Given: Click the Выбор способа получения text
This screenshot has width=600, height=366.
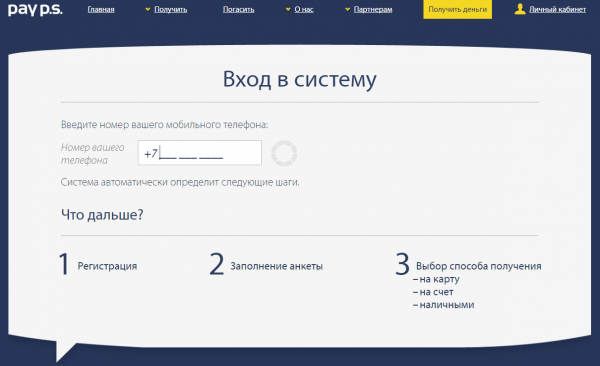Looking at the screenshot, I should click(x=479, y=266).
